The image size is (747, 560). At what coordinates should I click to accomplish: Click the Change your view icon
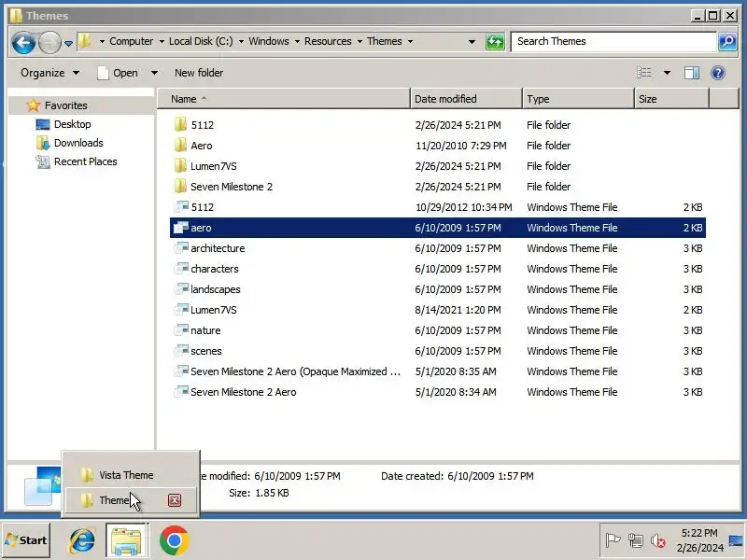click(x=644, y=73)
